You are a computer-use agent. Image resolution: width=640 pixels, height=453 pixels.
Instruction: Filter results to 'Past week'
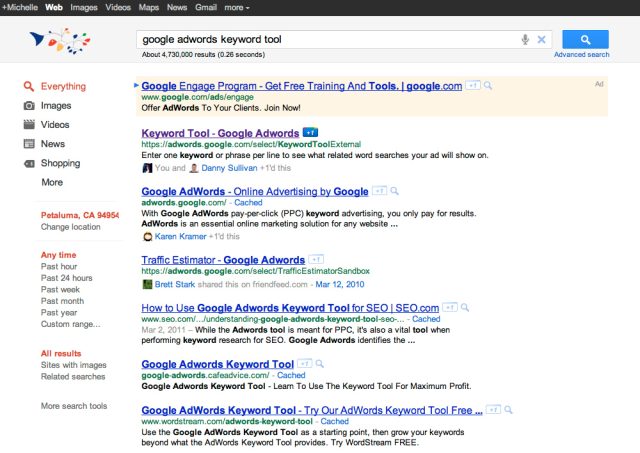pos(62,288)
